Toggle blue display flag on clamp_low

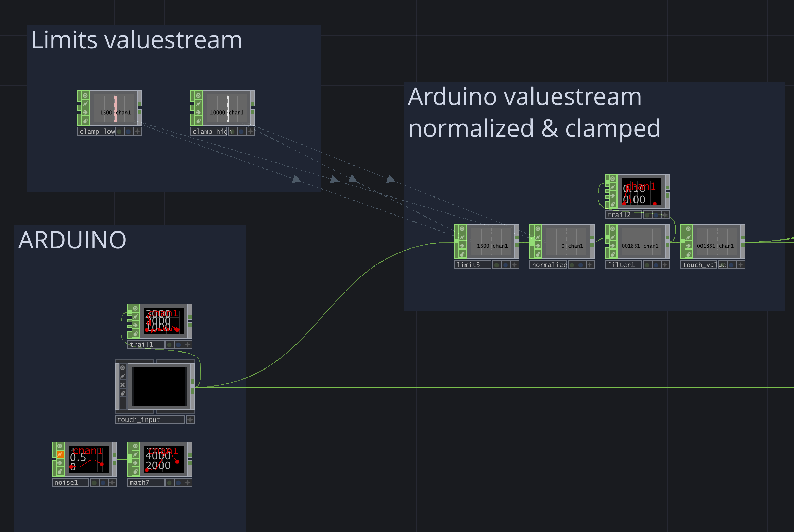coord(129,132)
